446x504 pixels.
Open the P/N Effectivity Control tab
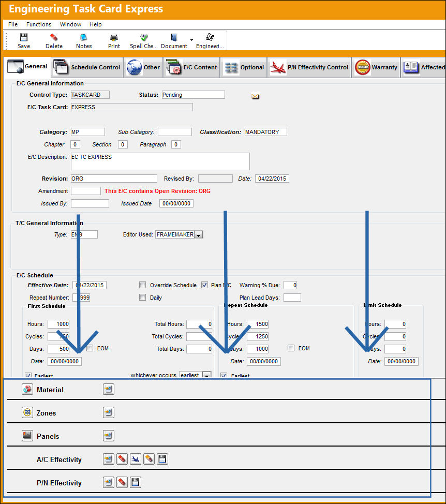pyautogui.click(x=309, y=67)
